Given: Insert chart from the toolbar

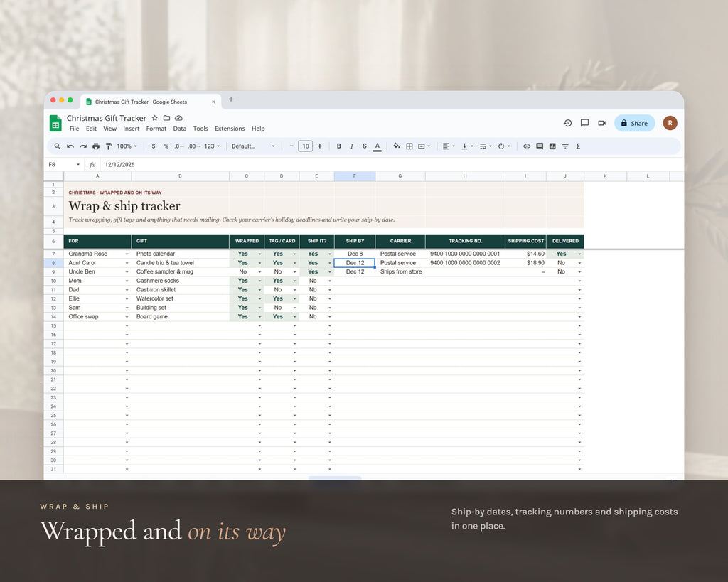Looking at the screenshot, I should 552,146.
